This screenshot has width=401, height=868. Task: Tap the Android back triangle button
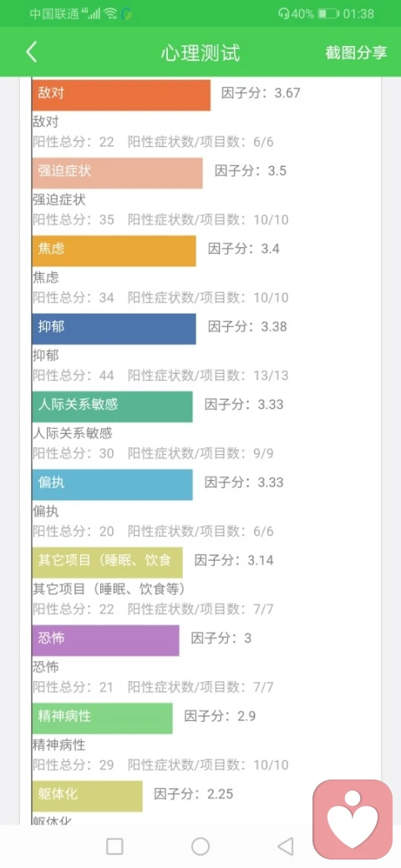285,845
